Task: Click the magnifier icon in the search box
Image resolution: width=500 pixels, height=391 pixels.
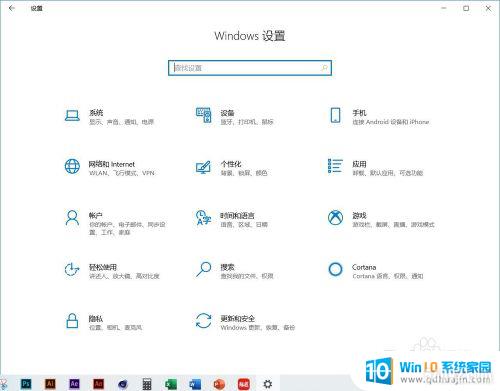Action: [x=324, y=68]
